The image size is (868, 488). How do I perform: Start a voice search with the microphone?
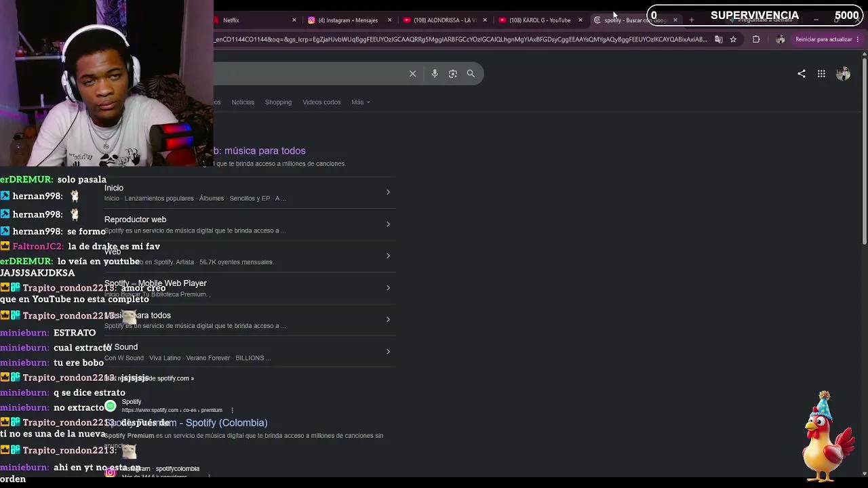coord(435,73)
